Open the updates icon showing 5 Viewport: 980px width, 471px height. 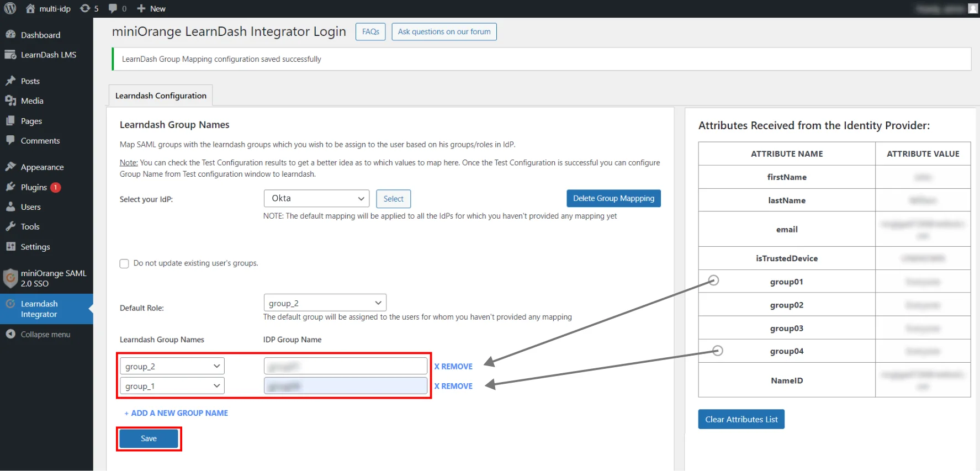click(85, 8)
